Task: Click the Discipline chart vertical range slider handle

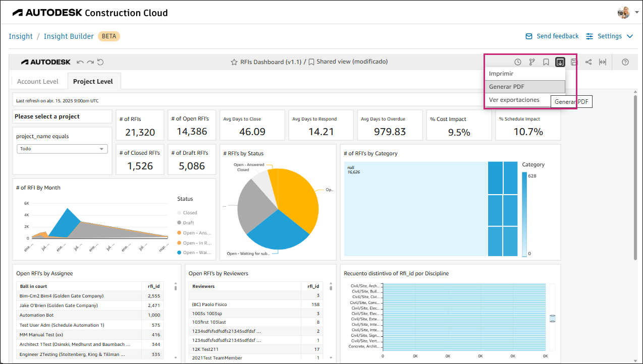Action: 552,319
